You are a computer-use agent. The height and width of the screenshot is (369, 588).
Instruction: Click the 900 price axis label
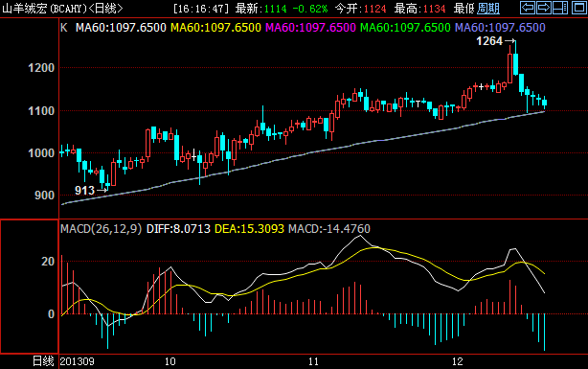tap(44, 196)
